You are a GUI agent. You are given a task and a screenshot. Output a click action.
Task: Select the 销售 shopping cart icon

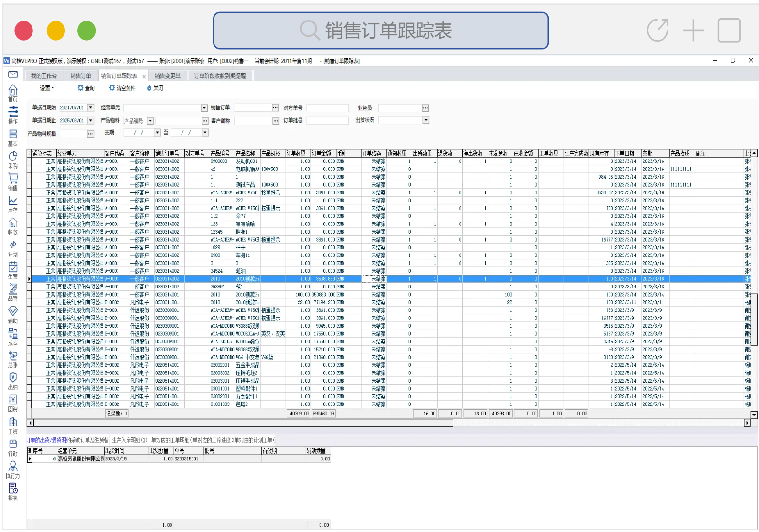tap(13, 179)
